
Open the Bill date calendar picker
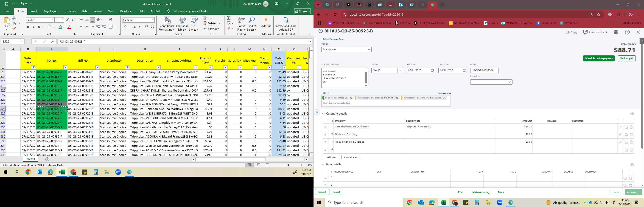pyautogui.click(x=432, y=70)
